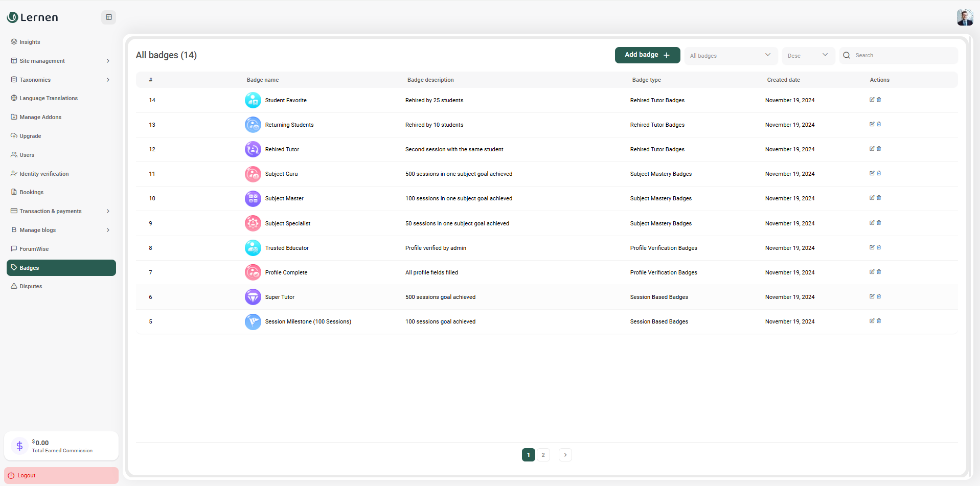Click the user profile avatar
Image resolution: width=980 pixels, height=486 pixels.
pyautogui.click(x=965, y=17)
